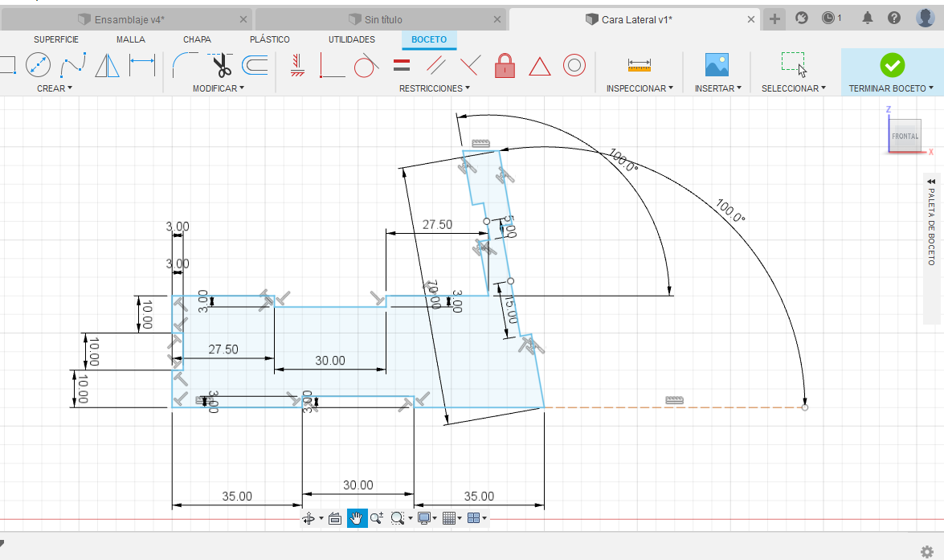
Task: Select the BOCETO ribbon tab
Action: 429,39
